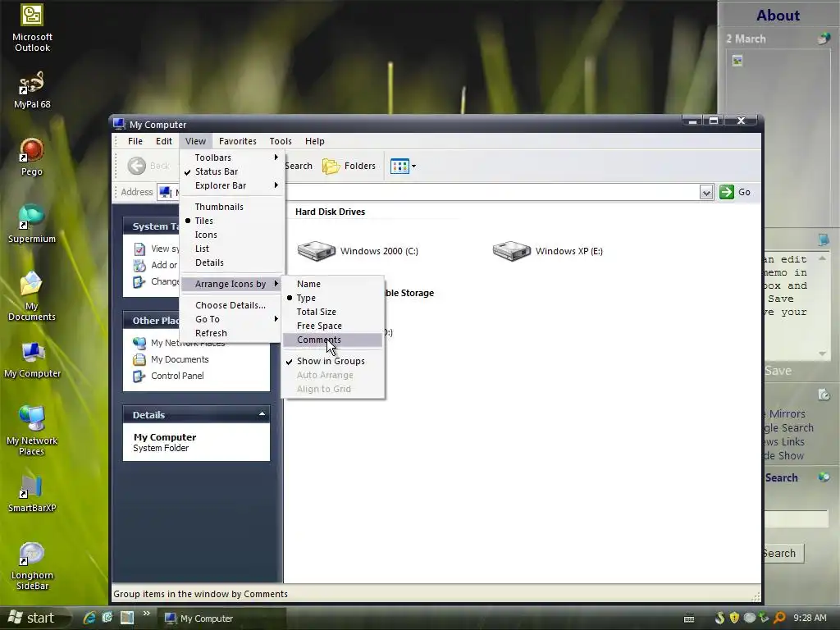Arrange icons by Free Space

pyautogui.click(x=333, y=326)
